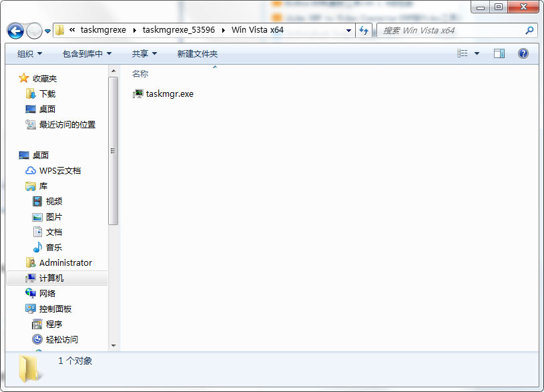Click Win Vista x64 path segment
544x392 pixels.
tap(258, 30)
